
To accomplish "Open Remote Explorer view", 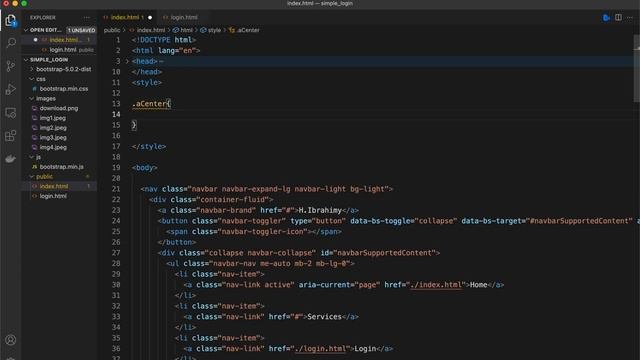I will click(x=11, y=113).
